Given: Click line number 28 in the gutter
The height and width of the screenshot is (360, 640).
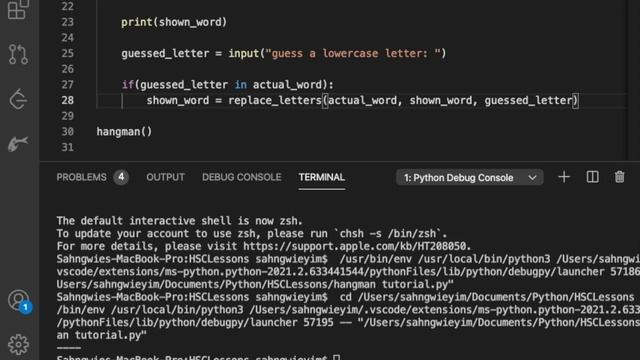Looking at the screenshot, I should click(67, 100).
